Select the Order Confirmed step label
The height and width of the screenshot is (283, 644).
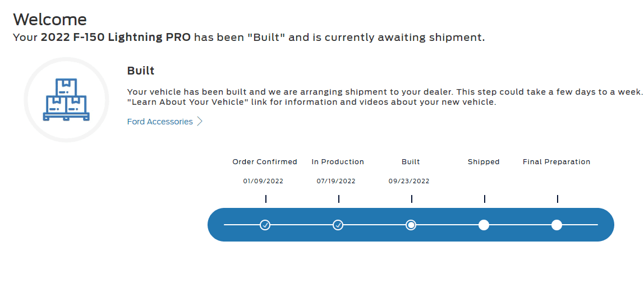(x=265, y=162)
